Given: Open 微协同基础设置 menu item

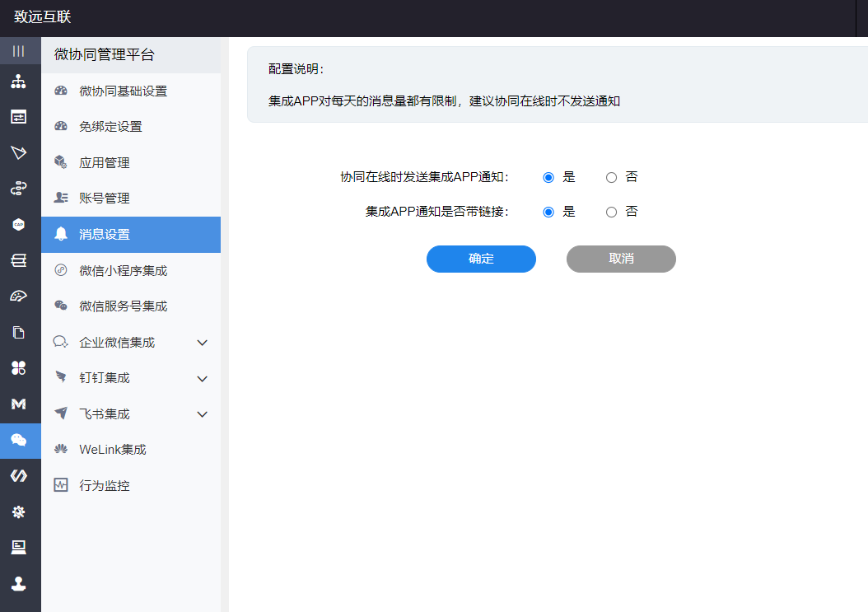Looking at the screenshot, I should 131,91.
